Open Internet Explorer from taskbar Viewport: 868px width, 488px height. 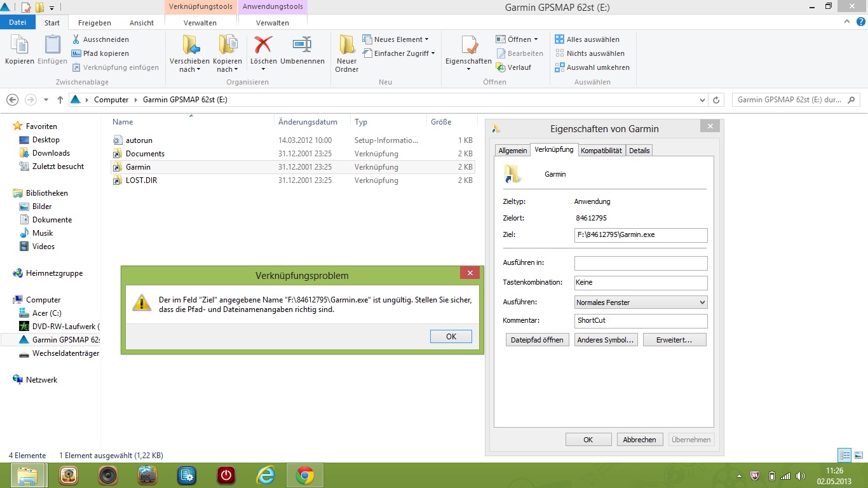[265, 475]
